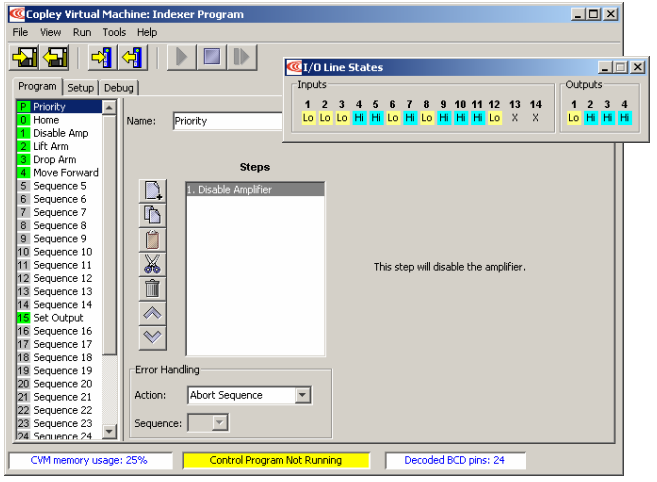Maximize the Copley Virtual Machine window
The width and height of the screenshot is (657, 482).
point(594,14)
